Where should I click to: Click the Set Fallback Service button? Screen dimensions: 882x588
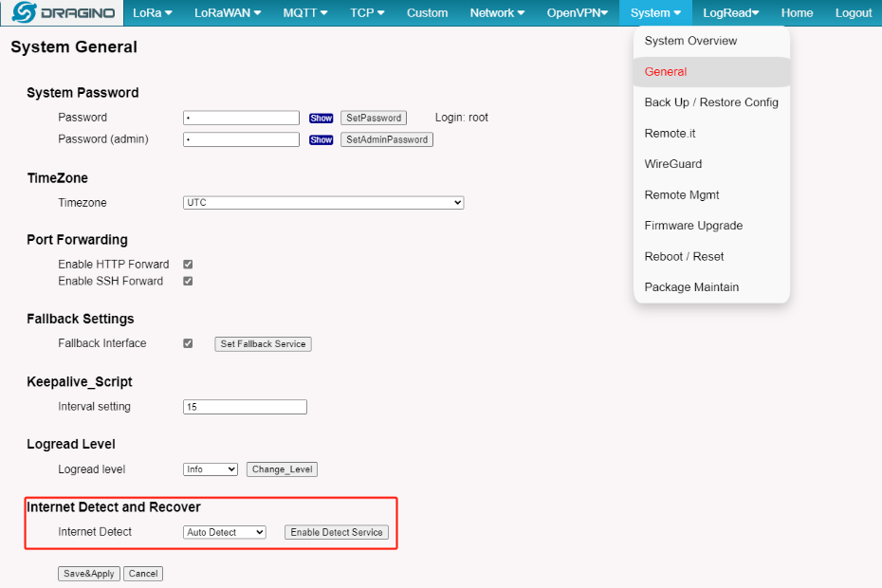264,344
